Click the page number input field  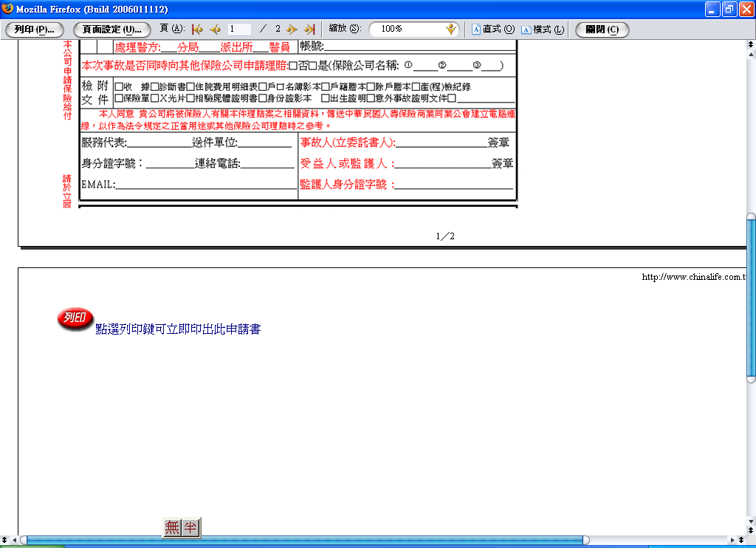pos(239,30)
